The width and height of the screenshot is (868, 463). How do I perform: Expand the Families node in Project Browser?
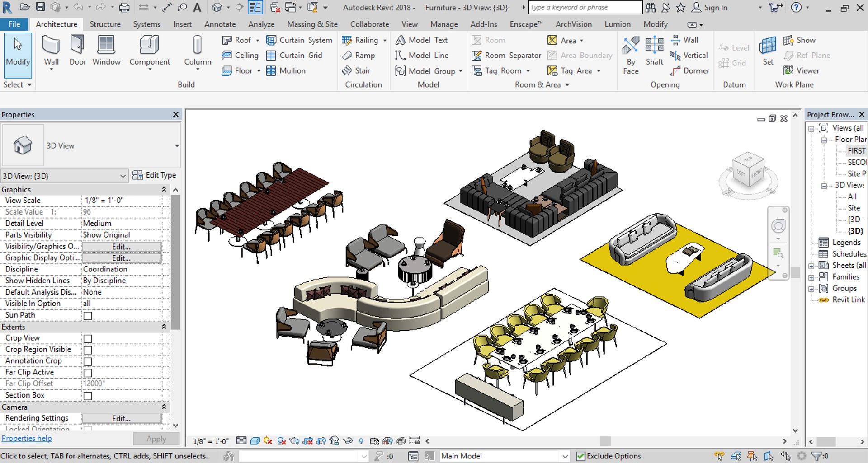pyautogui.click(x=811, y=277)
